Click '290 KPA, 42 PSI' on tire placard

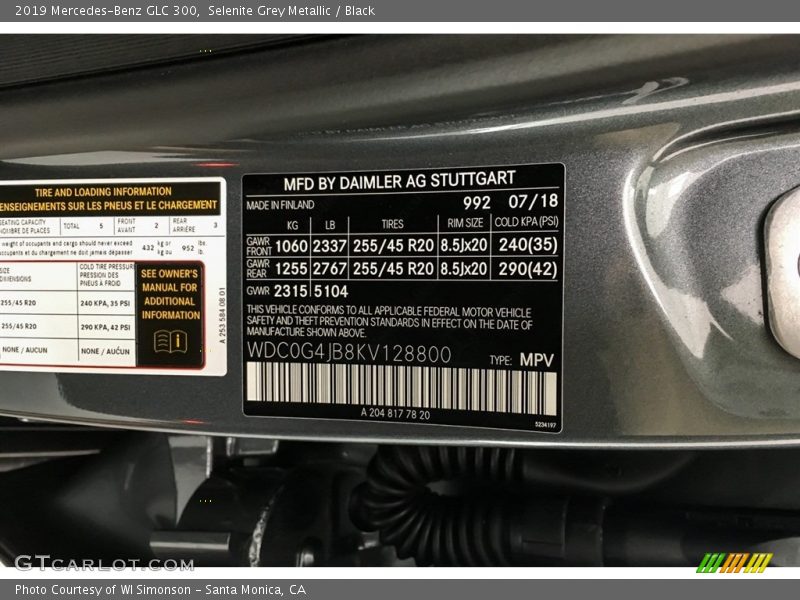click(105, 327)
